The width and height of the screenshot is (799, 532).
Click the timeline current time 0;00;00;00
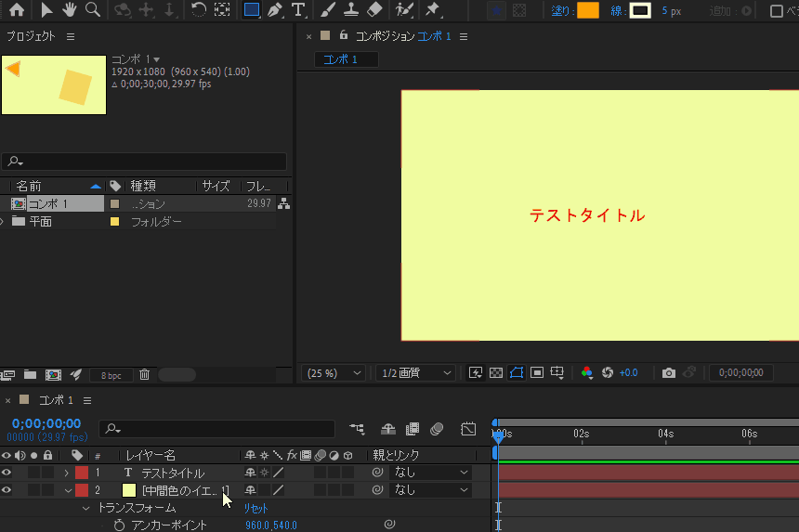pos(46,423)
